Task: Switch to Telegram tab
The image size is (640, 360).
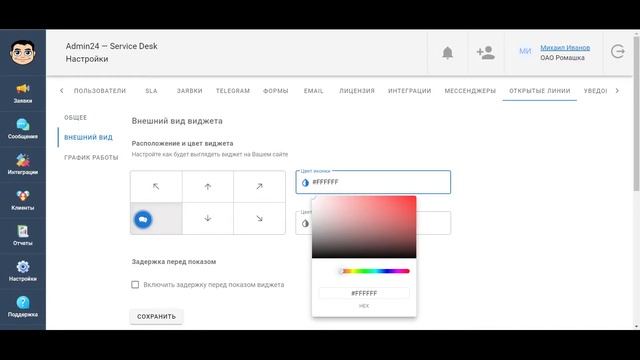Action: coord(233,91)
